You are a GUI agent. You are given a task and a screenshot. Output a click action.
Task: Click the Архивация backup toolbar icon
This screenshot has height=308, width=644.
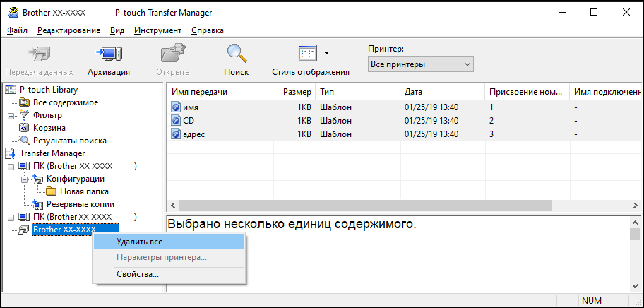pos(109,54)
